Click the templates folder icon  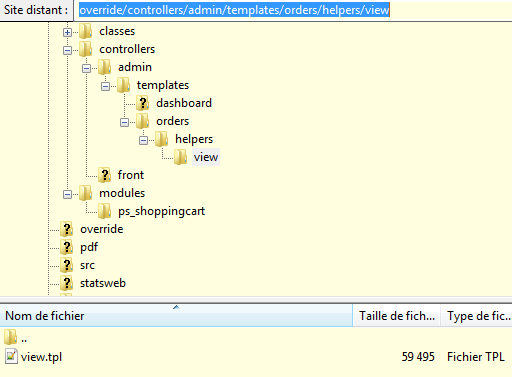[x=124, y=85]
